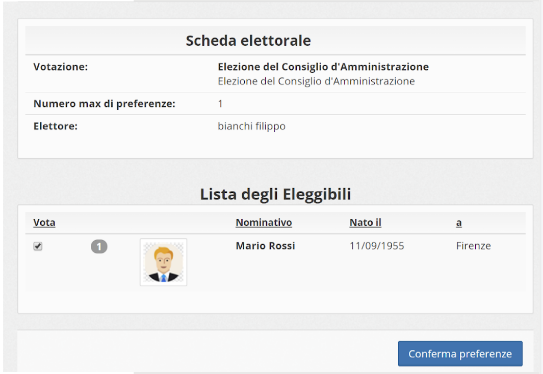Click the bold Elezione del Consiglio title
The height and width of the screenshot is (374, 543).
click(323, 66)
